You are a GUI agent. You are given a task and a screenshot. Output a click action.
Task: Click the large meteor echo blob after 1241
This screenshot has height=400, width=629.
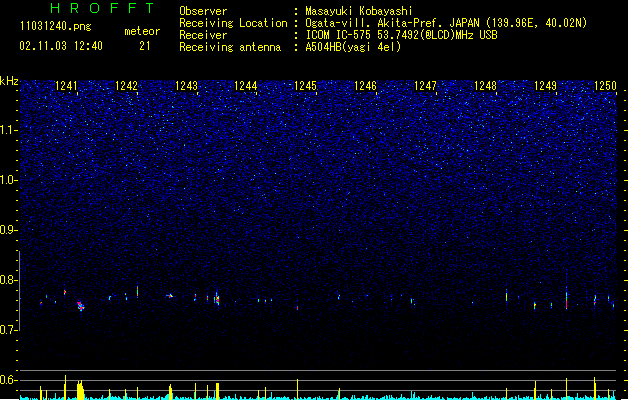point(81,306)
